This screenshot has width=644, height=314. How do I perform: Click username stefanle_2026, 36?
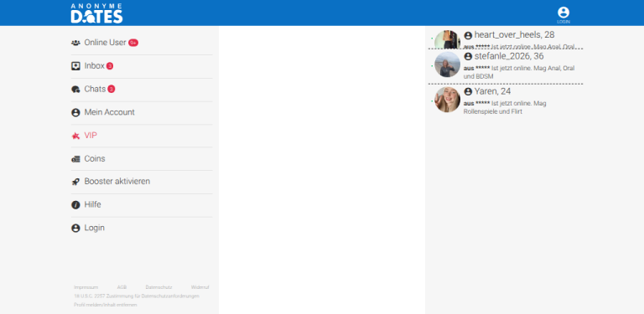[509, 56]
